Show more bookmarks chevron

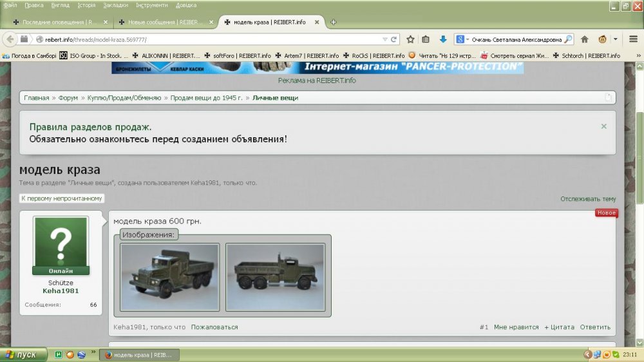(638, 55)
